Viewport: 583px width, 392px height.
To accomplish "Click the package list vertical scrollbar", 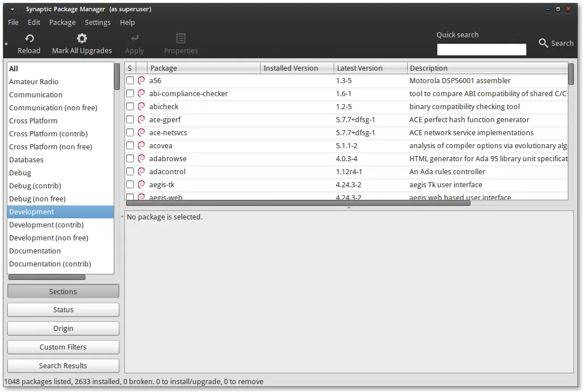I will (571, 74).
